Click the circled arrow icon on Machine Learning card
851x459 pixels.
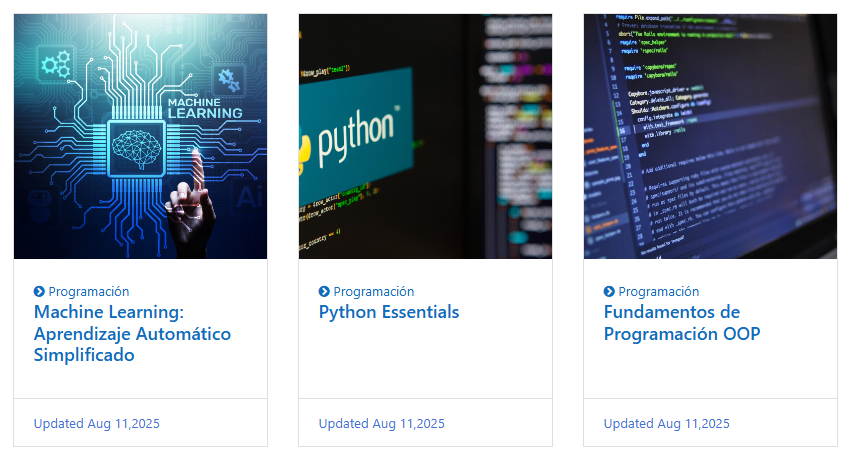pos(39,292)
